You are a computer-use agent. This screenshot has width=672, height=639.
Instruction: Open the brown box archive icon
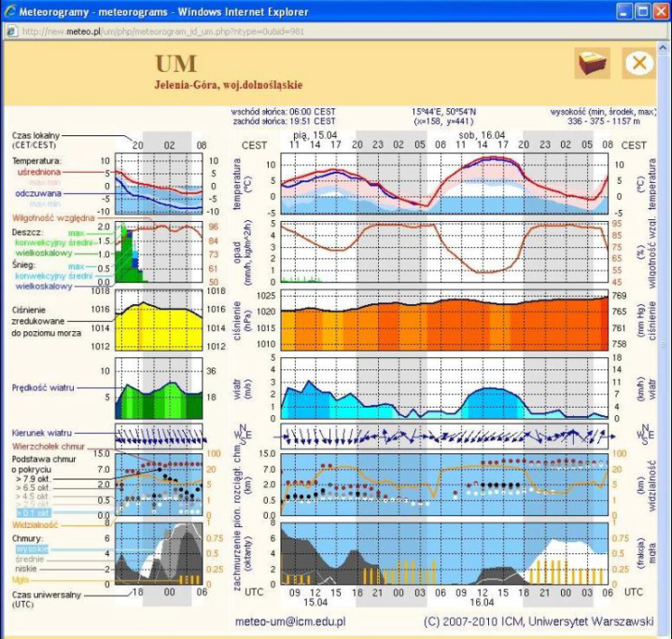593,63
